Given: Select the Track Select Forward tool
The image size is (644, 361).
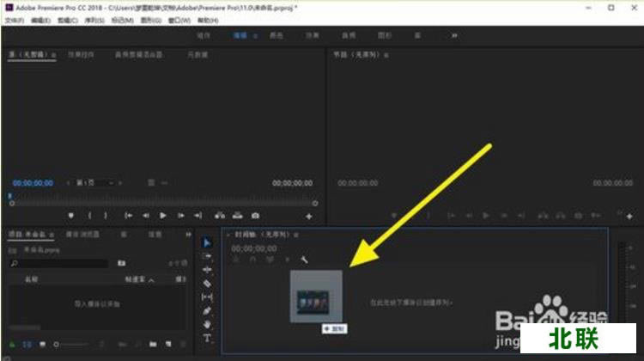Looking at the screenshot, I should coord(207,256).
